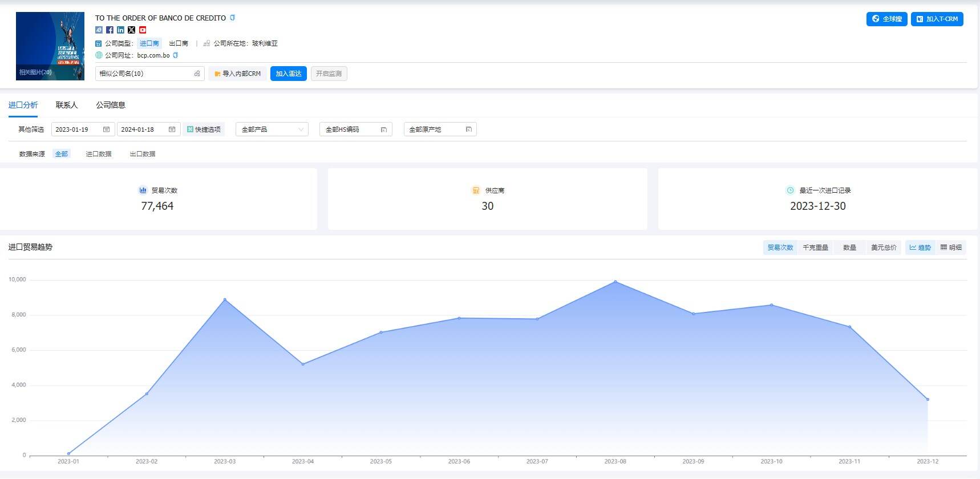Open the 联系人 tab
The height and width of the screenshot is (479, 980).
click(x=67, y=105)
